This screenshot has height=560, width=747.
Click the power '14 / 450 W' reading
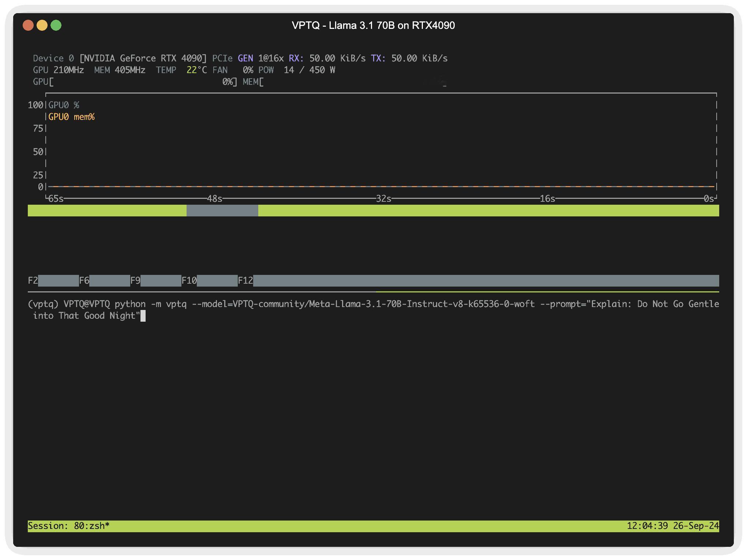pos(309,70)
